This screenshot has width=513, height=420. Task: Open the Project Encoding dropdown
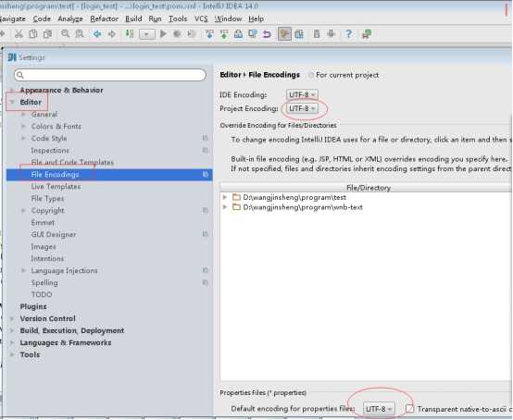point(302,108)
